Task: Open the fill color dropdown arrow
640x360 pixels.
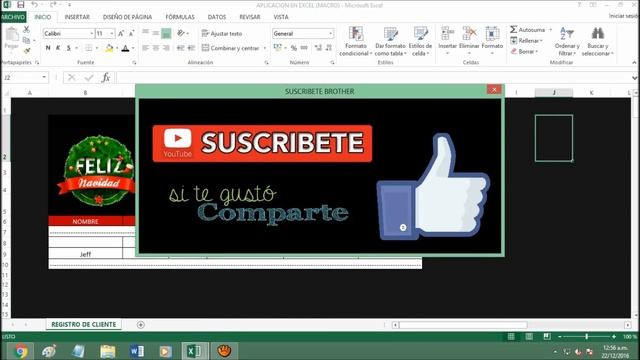Action: pos(117,48)
